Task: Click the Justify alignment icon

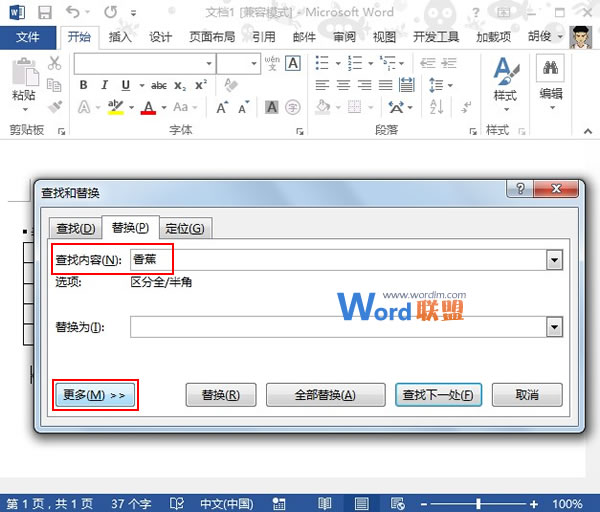Action: pos(385,85)
